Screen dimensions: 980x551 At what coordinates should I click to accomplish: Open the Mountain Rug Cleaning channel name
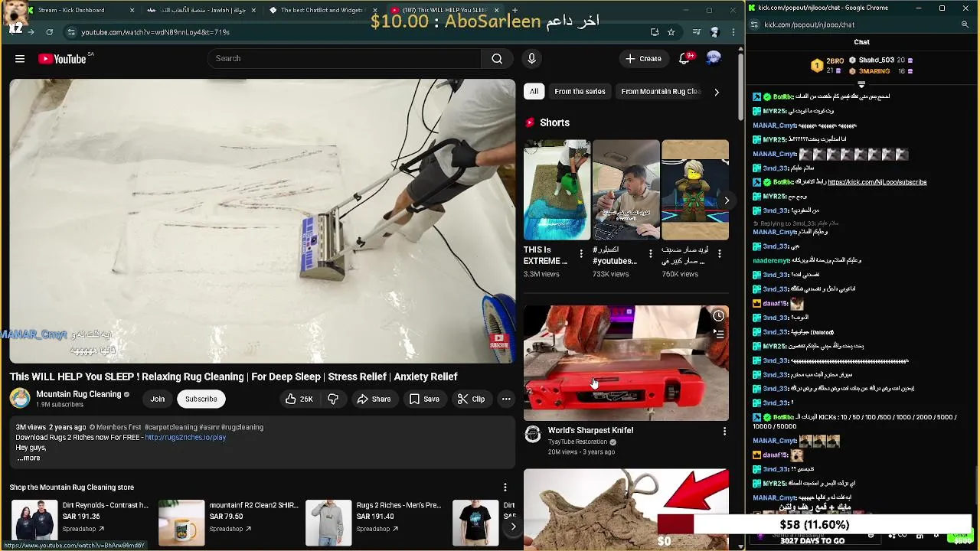[x=79, y=394]
